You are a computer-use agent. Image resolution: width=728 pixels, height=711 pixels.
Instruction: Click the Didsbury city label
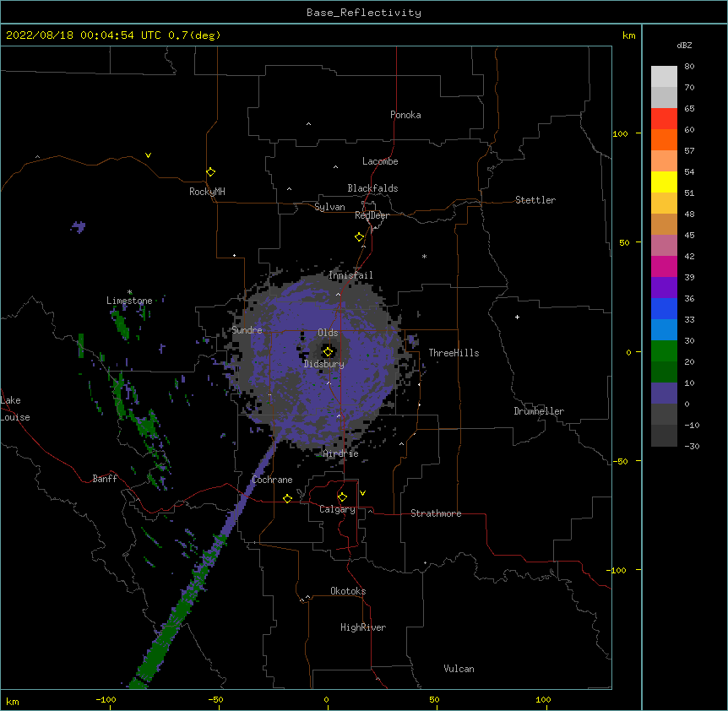[x=324, y=364]
